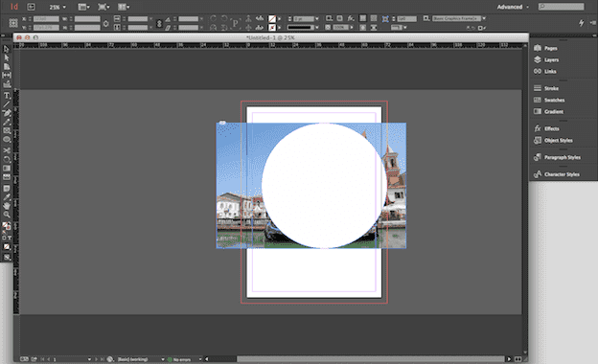Toggle split layout view button at bottom right
The height and width of the screenshot is (364, 598).
point(517,359)
